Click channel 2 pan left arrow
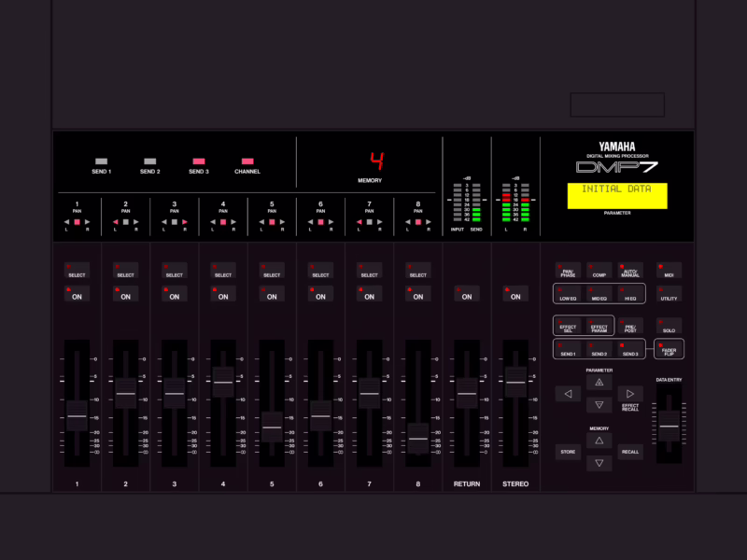The height and width of the screenshot is (560, 747). 115,222
